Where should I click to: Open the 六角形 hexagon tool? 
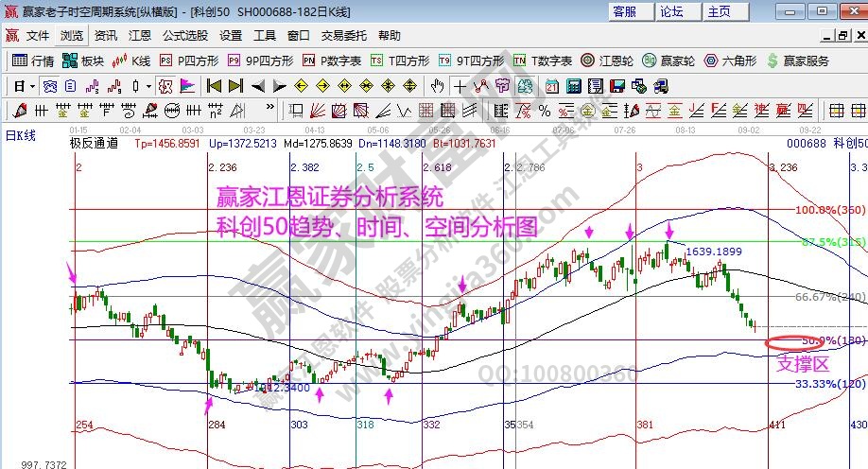tap(730, 61)
